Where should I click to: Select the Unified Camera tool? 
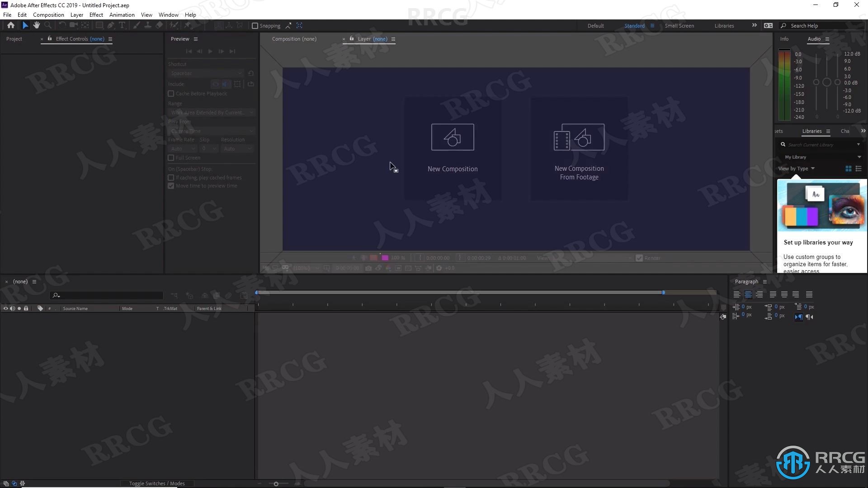point(73,26)
